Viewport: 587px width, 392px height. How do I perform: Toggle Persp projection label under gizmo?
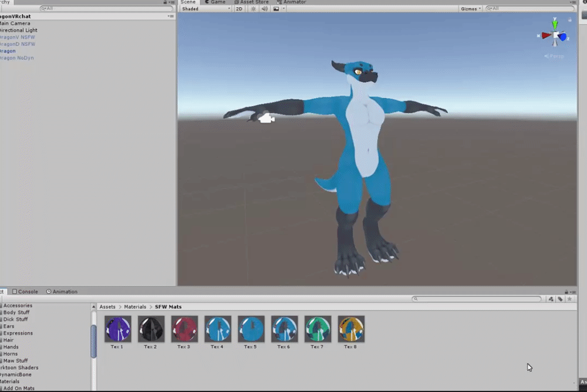coord(555,56)
